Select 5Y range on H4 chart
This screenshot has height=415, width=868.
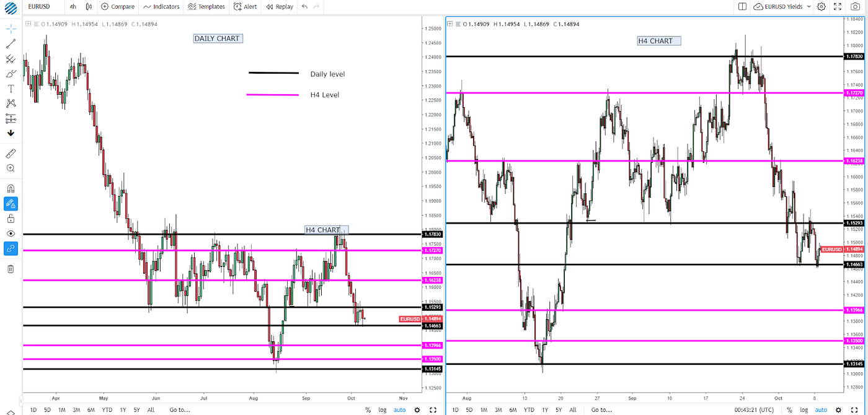click(x=559, y=409)
